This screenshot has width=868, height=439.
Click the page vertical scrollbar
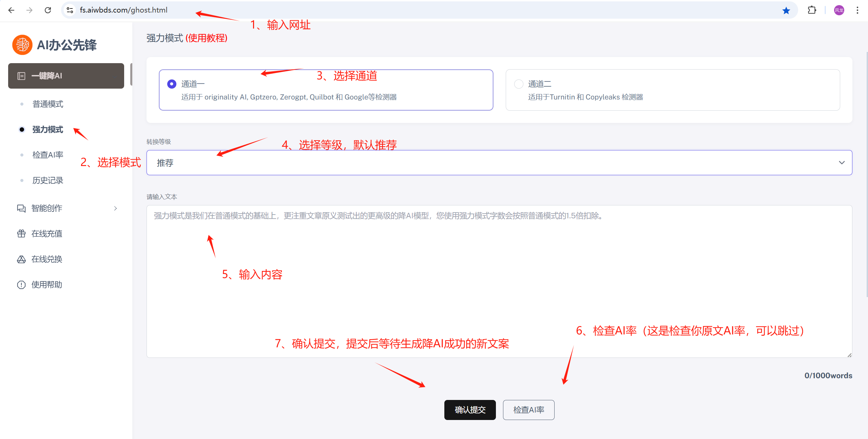pyautogui.click(x=867, y=175)
